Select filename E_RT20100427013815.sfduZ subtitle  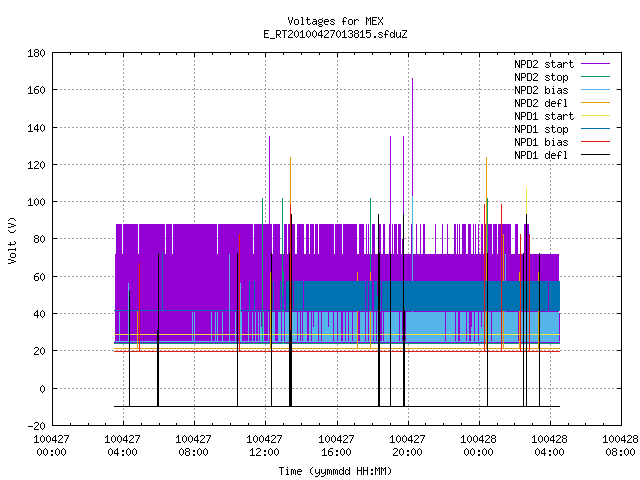(335, 34)
